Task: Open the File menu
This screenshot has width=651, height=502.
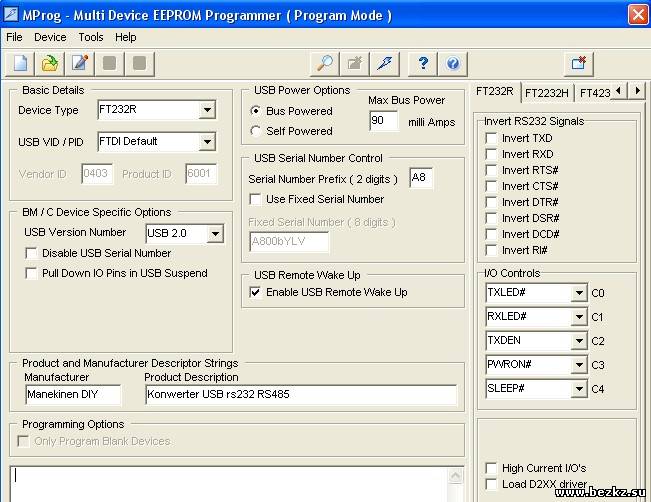Action: tap(14, 37)
